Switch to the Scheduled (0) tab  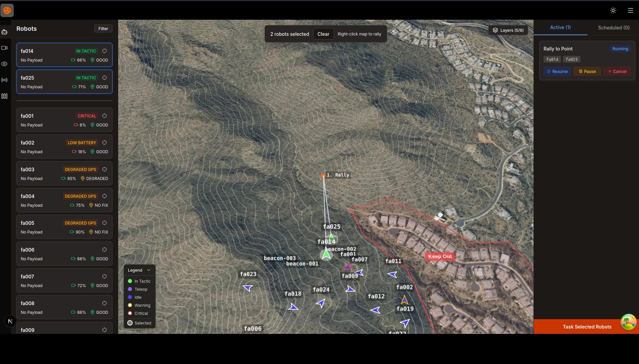click(x=613, y=27)
